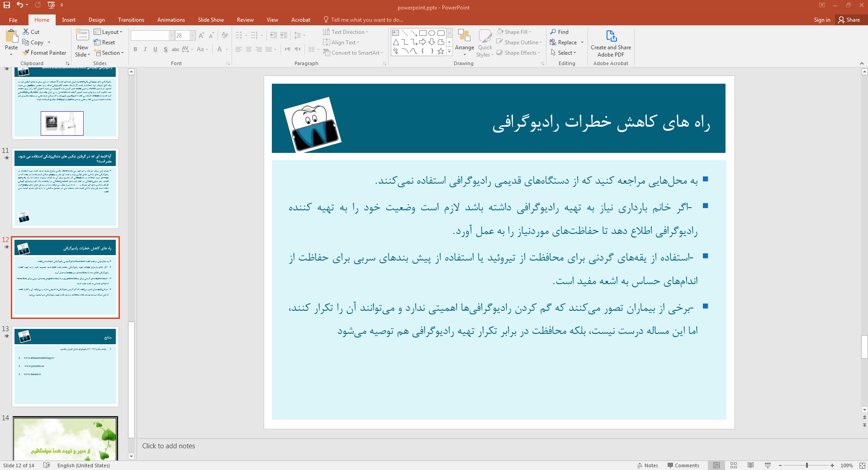Switch to Reading View in the status bar

[x=750, y=465]
